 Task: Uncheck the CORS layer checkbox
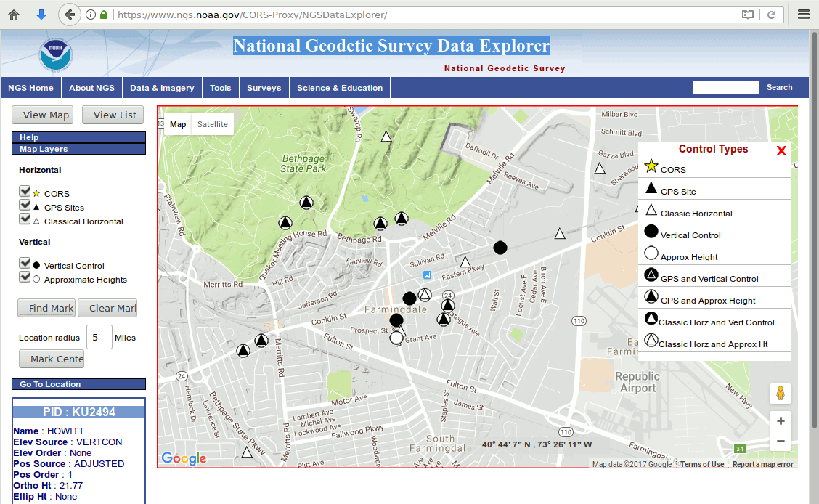25,192
